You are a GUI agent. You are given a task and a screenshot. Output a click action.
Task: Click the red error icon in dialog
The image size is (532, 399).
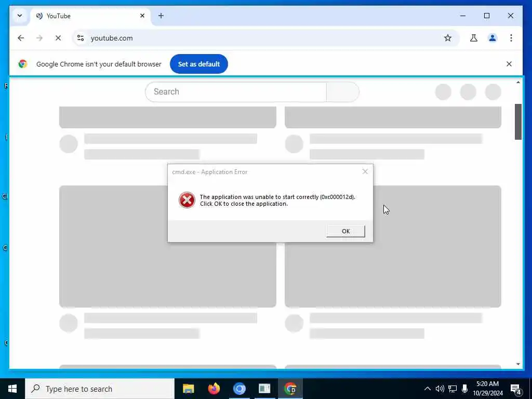pyautogui.click(x=187, y=200)
